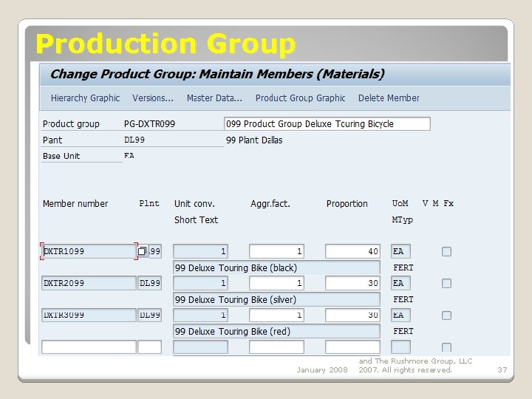
Task: Edit aggregation factor for DXTR1099
Action: pos(276,251)
